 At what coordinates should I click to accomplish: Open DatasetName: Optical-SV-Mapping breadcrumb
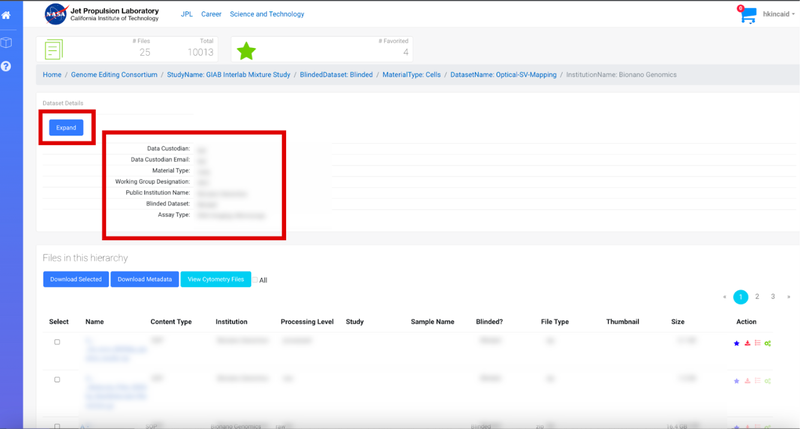[504, 74]
